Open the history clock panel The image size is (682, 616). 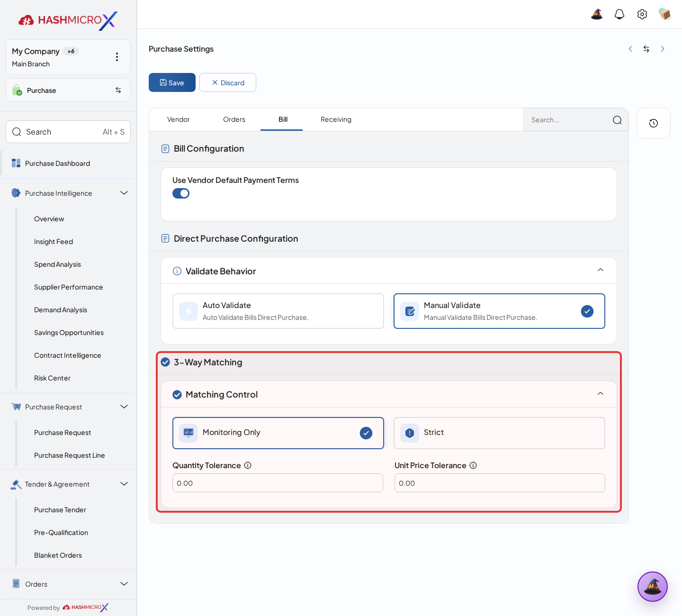[x=654, y=123]
